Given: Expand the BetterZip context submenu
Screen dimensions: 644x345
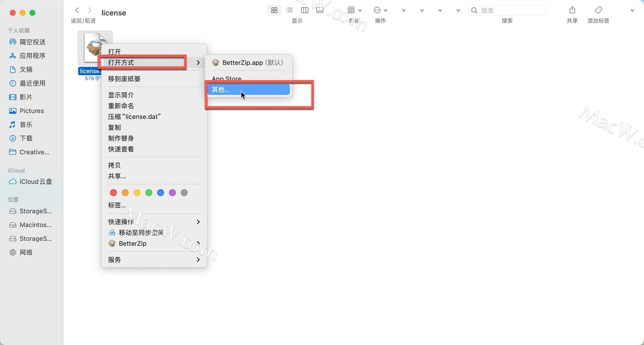Looking at the screenshot, I should coord(154,243).
